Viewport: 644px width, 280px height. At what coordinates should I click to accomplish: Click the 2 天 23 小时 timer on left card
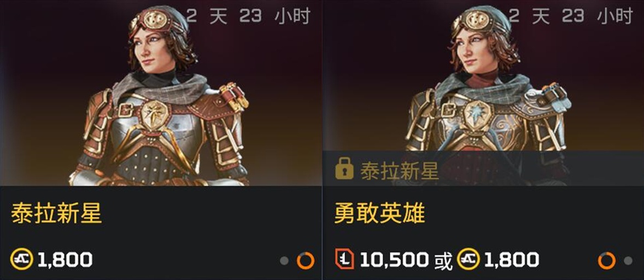(x=249, y=16)
